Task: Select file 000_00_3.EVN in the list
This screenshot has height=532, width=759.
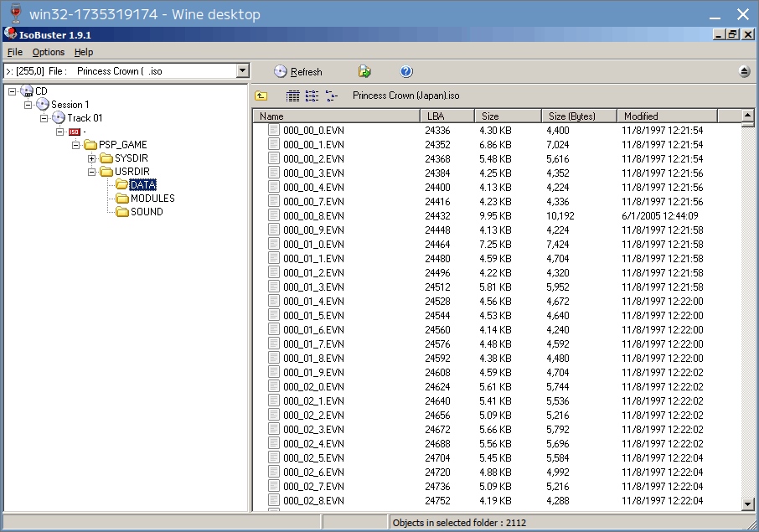Action: coord(313,173)
